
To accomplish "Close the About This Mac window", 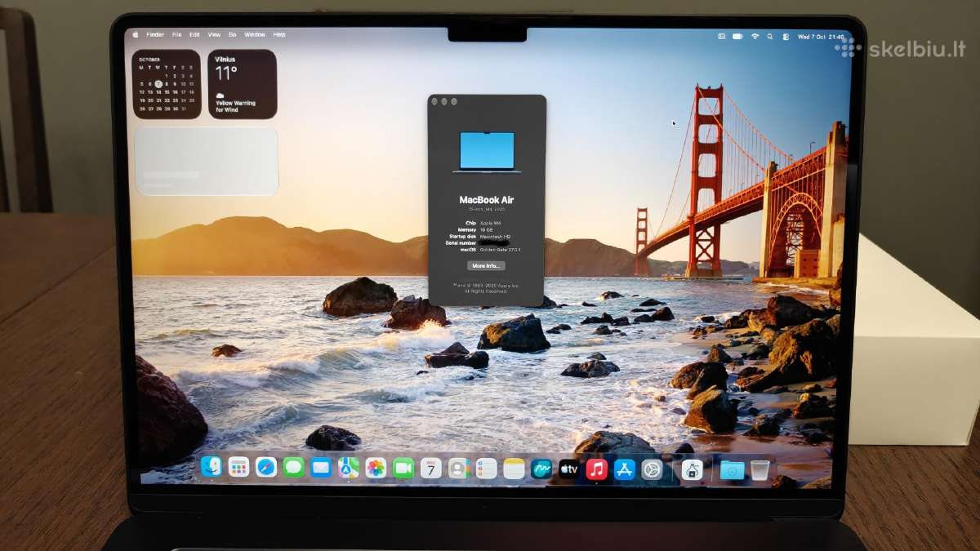I will [435, 101].
